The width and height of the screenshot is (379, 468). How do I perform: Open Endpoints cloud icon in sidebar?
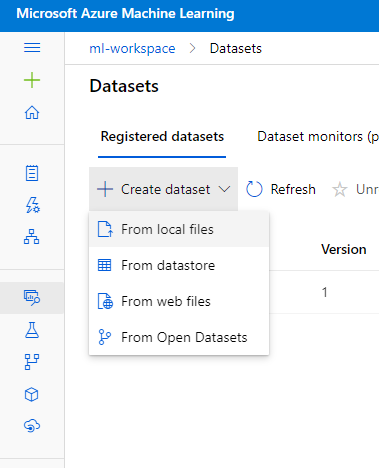coord(32,426)
